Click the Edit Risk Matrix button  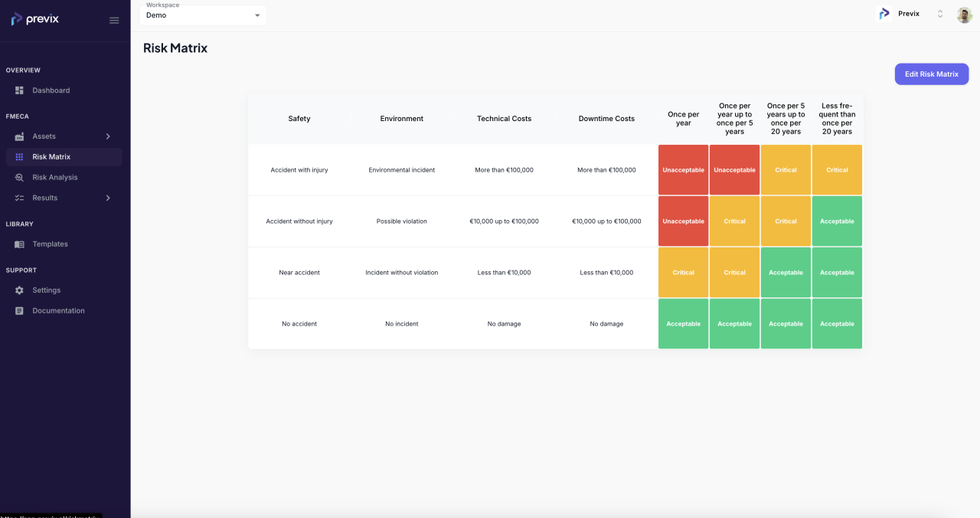(931, 74)
